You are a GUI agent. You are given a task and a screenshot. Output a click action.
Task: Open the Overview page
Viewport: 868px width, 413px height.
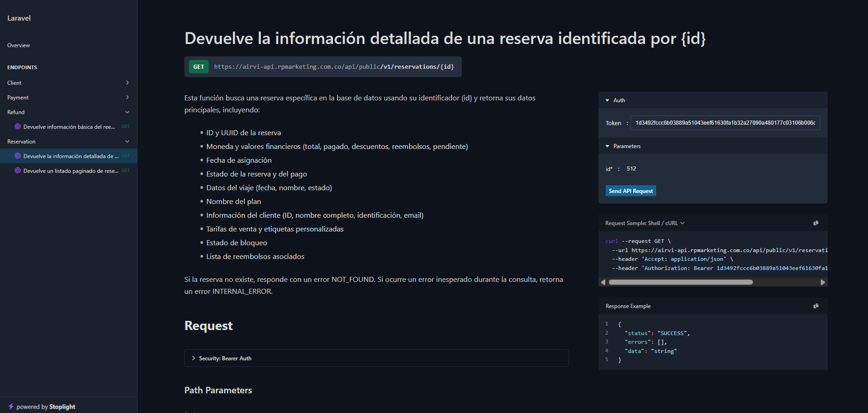point(19,45)
